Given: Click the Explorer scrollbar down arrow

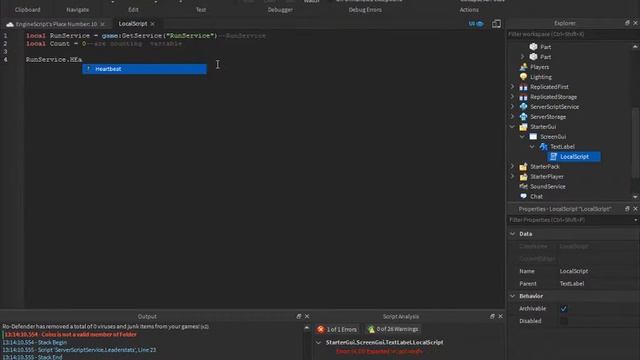Looking at the screenshot, I should pos(635,197).
